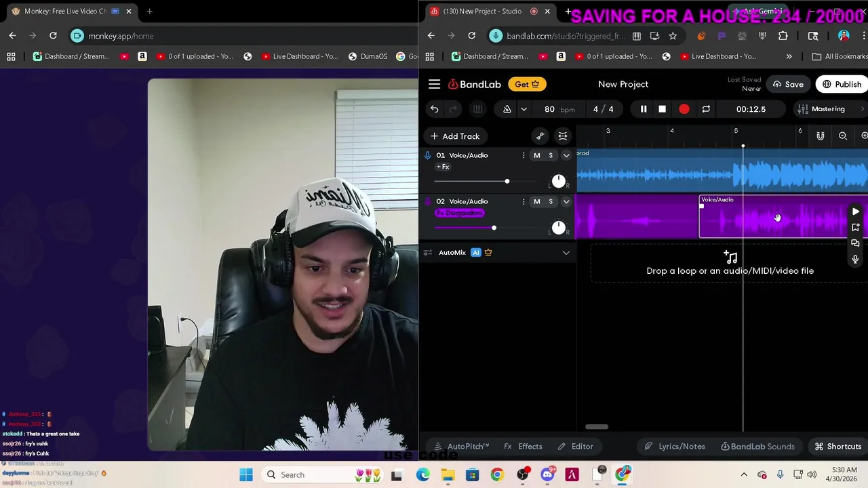Toggle the metronome icon
Image resolution: width=868 pixels, height=488 pixels.
(x=507, y=109)
